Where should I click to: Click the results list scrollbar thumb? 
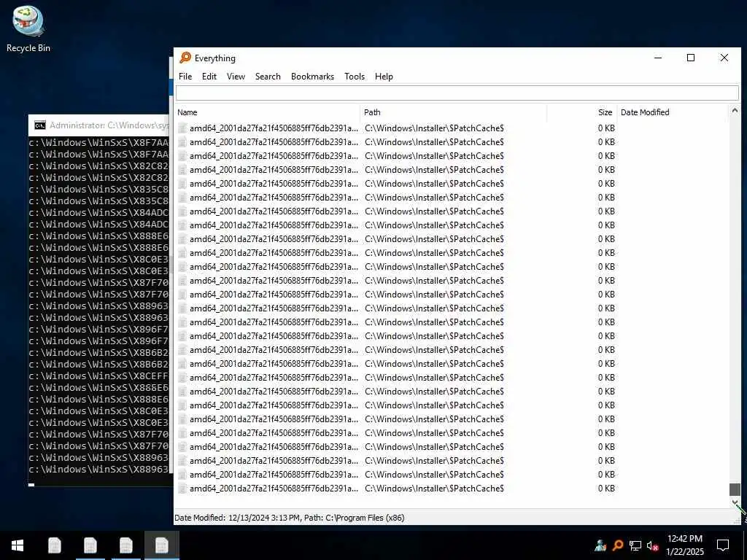point(735,489)
